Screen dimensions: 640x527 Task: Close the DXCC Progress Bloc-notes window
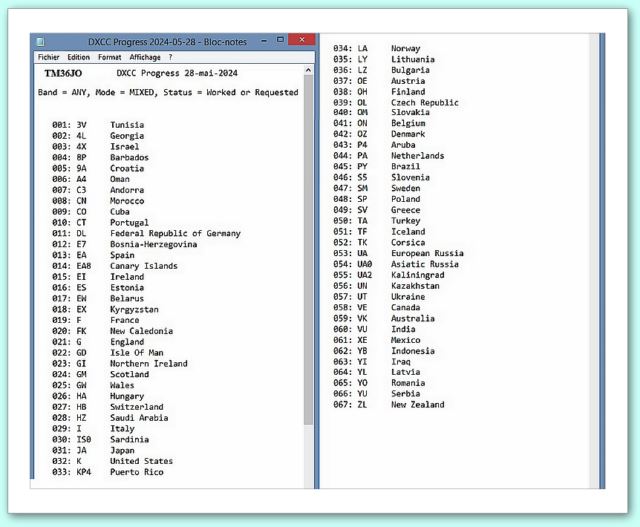(x=301, y=41)
